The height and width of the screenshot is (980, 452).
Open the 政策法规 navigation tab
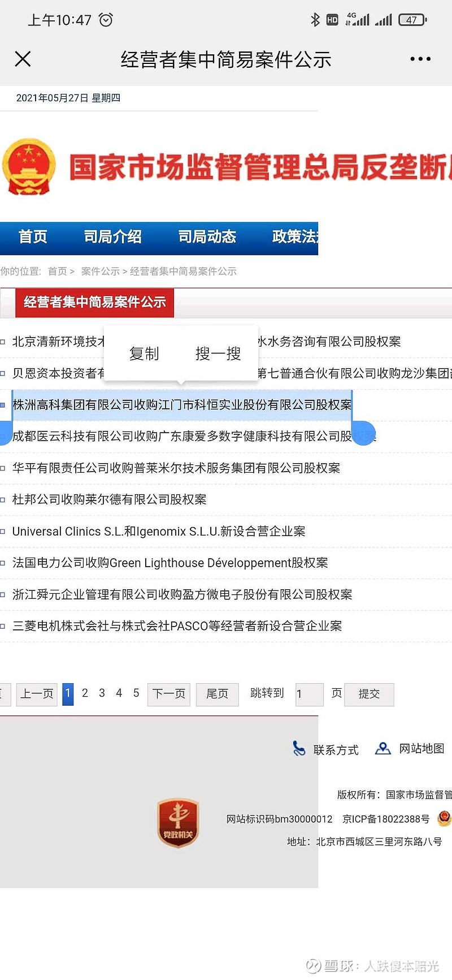tap(295, 237)
